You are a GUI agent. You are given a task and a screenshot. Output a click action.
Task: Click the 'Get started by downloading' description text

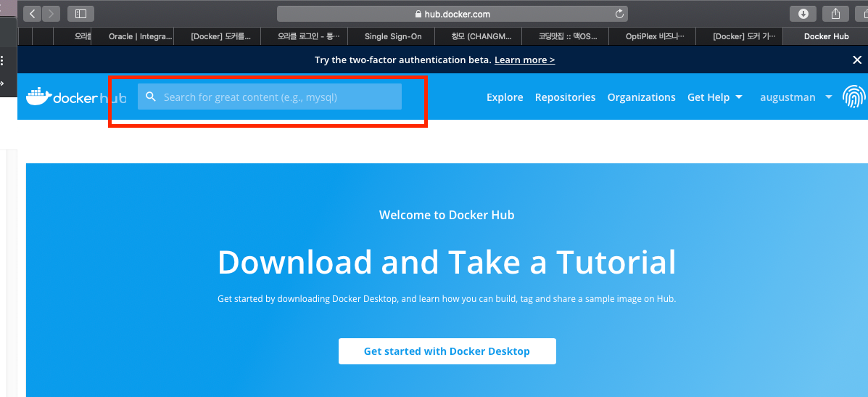(x=447, y=299)
